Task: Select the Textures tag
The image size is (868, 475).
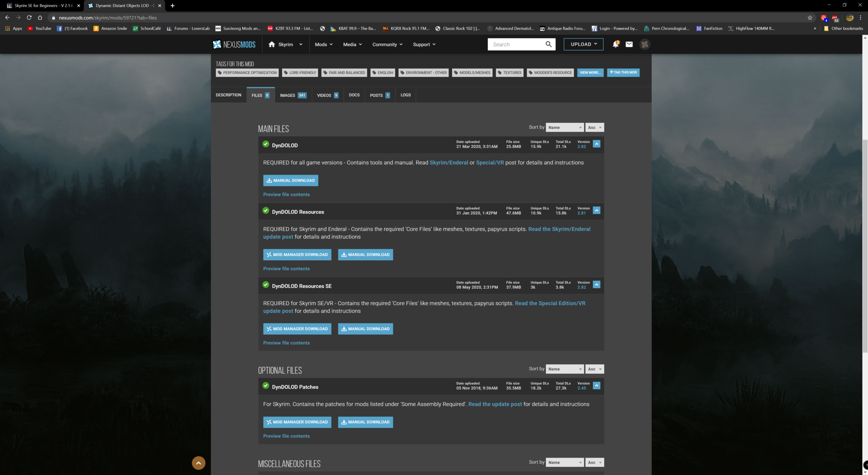Action: [x=509, y=72]
